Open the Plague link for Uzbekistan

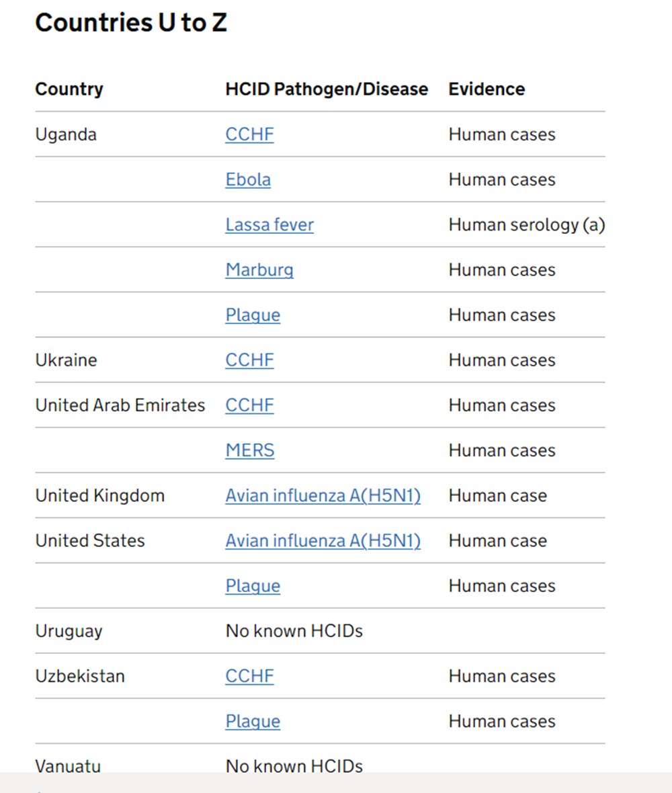[253, 721]
